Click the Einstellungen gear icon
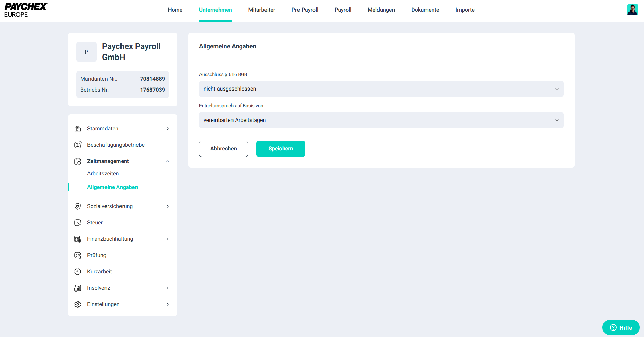Viewport: 644px width, 337px height. click(78, 304)
